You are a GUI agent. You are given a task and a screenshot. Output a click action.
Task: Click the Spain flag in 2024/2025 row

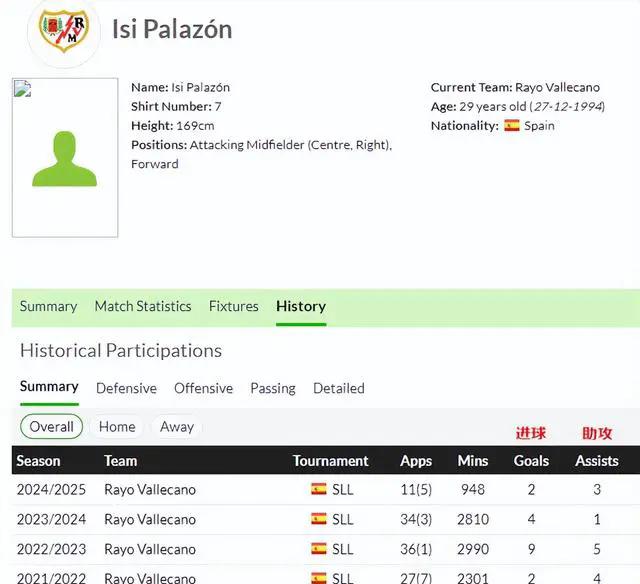(x=319, y=489)
